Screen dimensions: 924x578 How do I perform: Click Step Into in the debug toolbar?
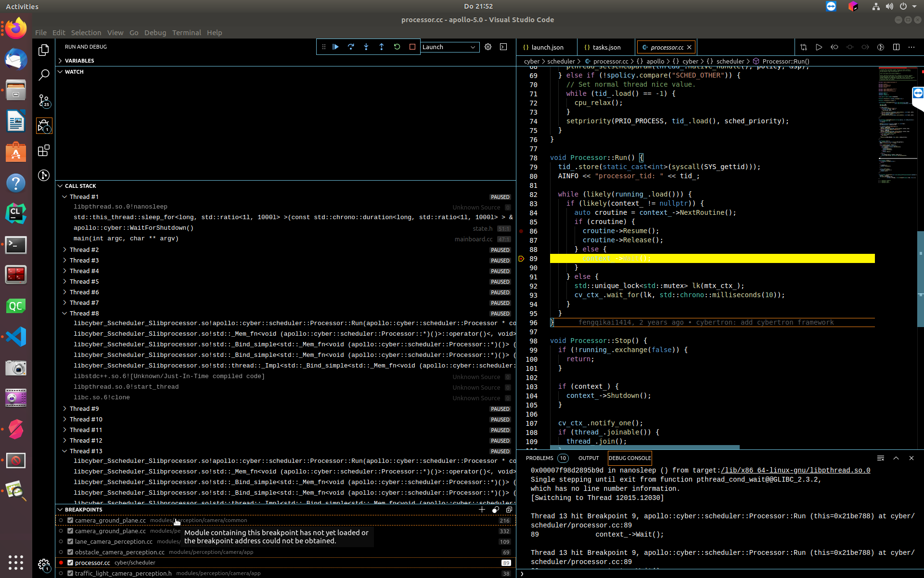tap(366, 47)
